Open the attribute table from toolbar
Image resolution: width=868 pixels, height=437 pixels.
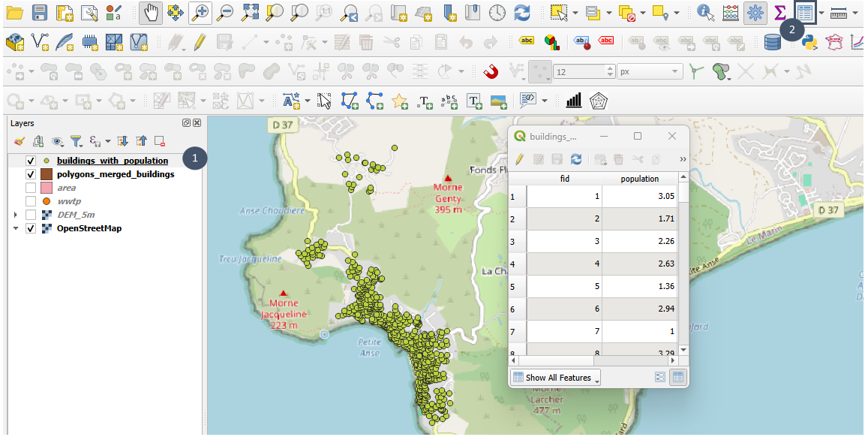pos(806,13)
